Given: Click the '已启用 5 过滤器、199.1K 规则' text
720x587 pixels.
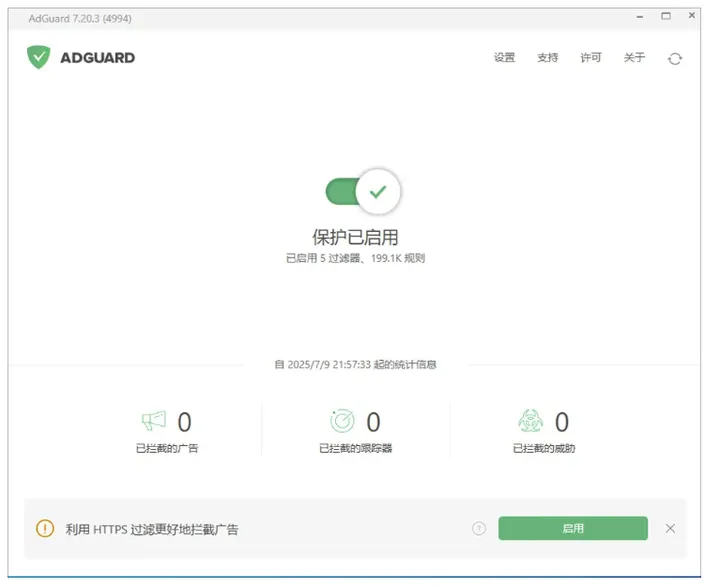Looking at the screenshot, I should click(355, 258).
